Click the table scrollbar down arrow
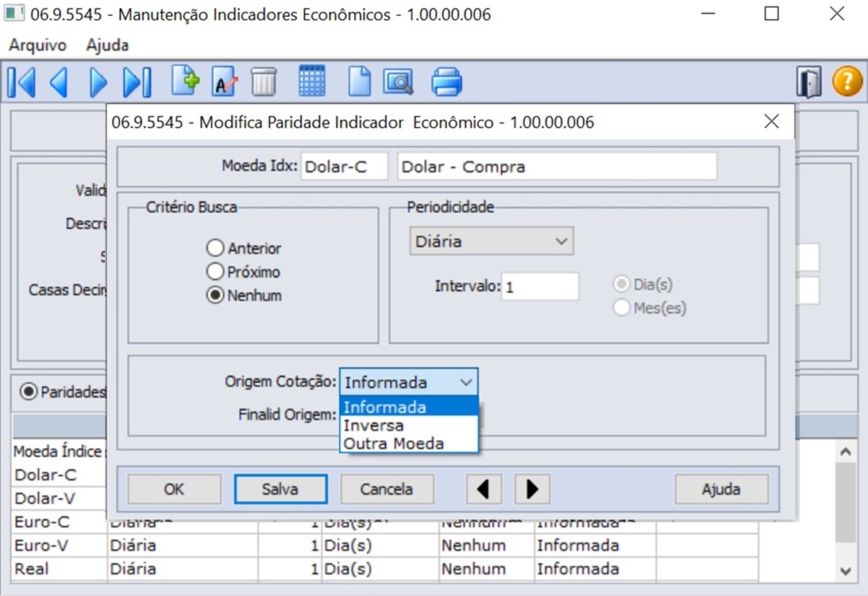868x596 pixels. click(x=845, y=571)
